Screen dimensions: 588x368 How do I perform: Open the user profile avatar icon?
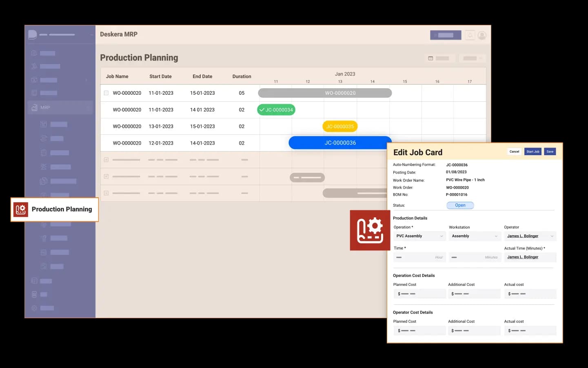482,36
